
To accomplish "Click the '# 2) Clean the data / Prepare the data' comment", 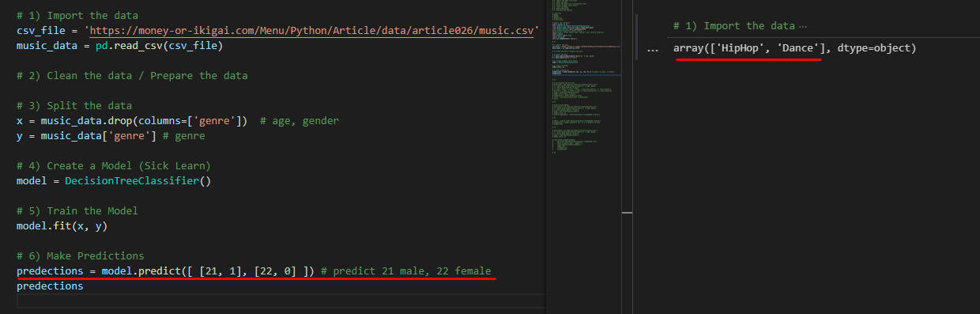I will (x=132, y=76).
